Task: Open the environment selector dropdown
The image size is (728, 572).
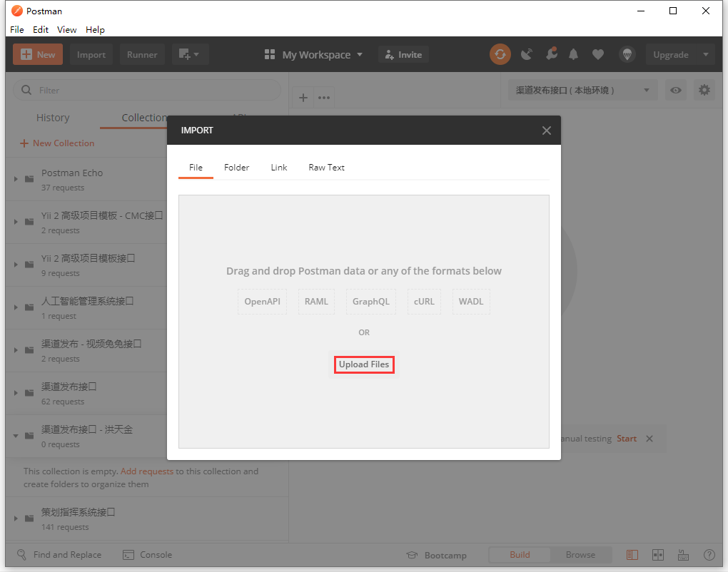Action: (x=582, y=90)
